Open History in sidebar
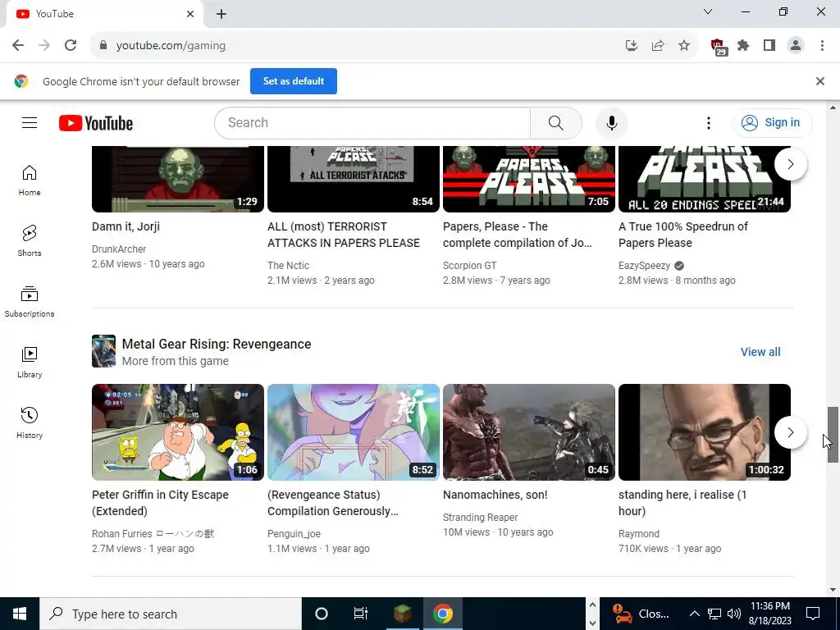840x630 pixels. (30, 423)
